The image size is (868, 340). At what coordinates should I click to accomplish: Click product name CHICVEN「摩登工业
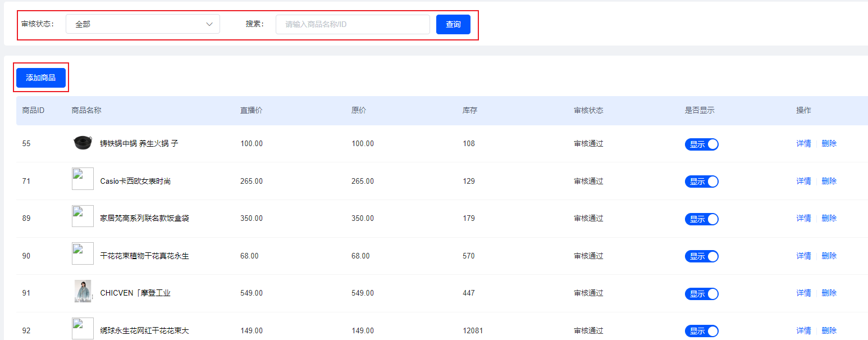click(135, 293)
